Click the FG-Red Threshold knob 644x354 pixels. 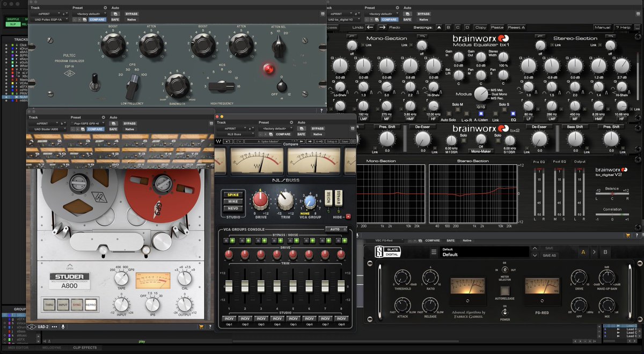[401, 278]
